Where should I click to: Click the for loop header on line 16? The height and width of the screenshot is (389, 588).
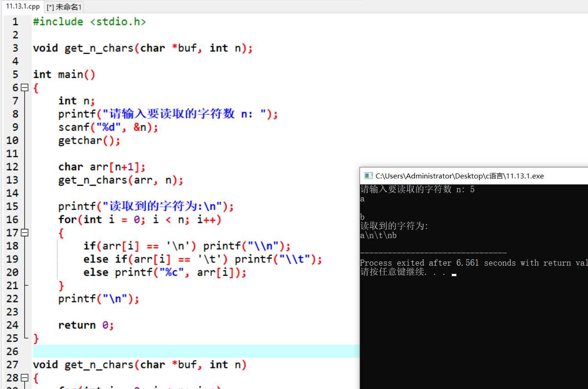140,220
